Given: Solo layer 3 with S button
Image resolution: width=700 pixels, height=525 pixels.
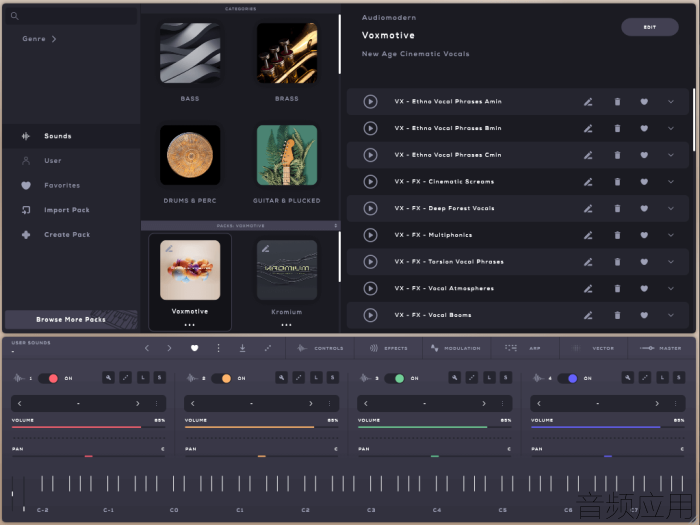Looking at the screenshot, I should (505, 378).
